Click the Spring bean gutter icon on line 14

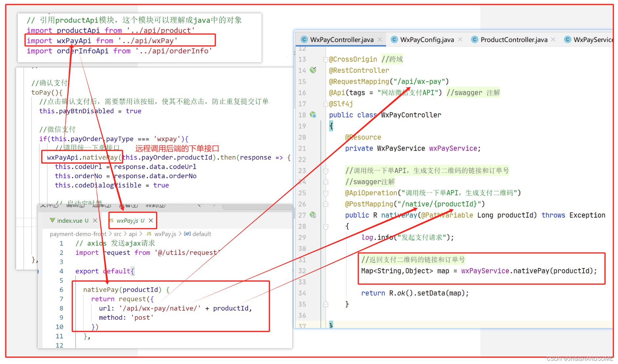313,70
